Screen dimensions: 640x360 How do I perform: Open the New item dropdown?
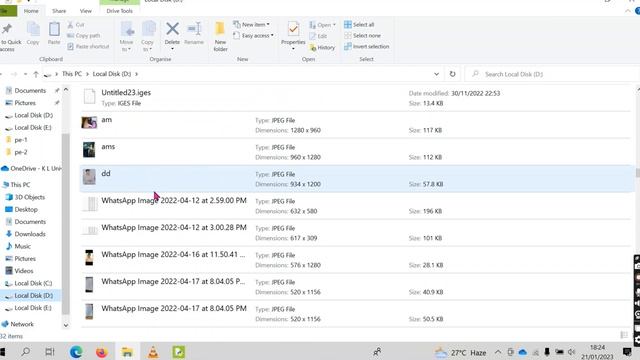pyautogui.click(x=251, y=24)
